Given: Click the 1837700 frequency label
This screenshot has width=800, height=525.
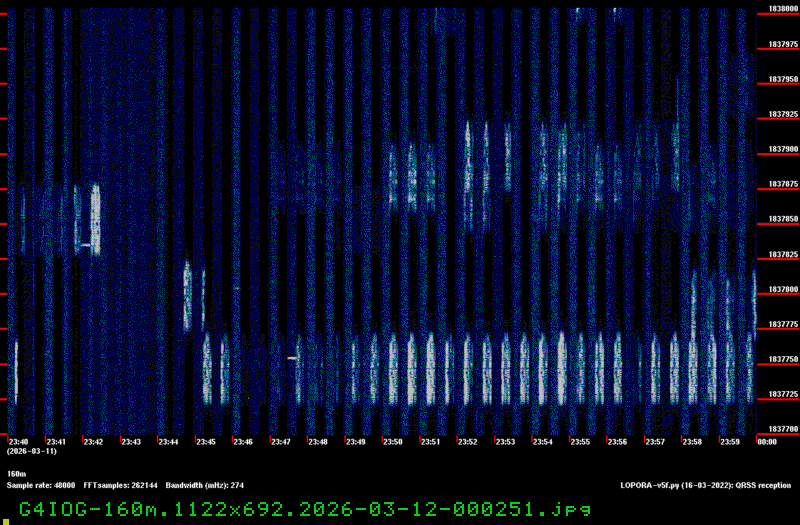Looking at the screenshot, I should point(783,429).
